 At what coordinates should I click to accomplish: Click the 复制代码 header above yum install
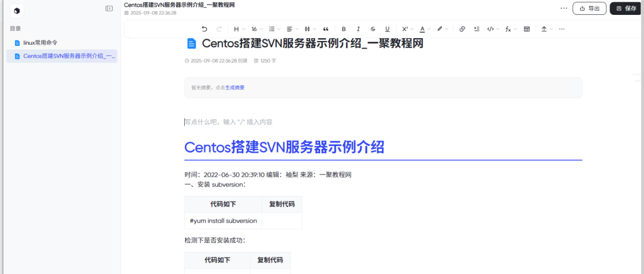[282, 204]
